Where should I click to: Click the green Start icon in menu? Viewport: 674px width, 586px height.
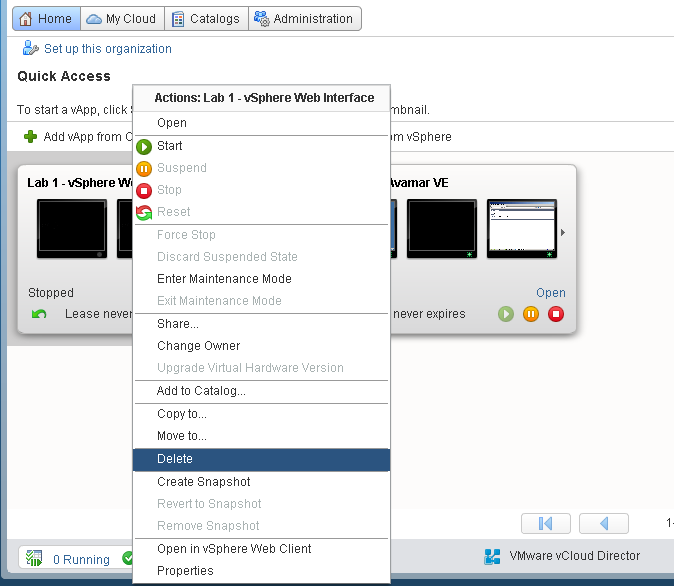[144, 147]
